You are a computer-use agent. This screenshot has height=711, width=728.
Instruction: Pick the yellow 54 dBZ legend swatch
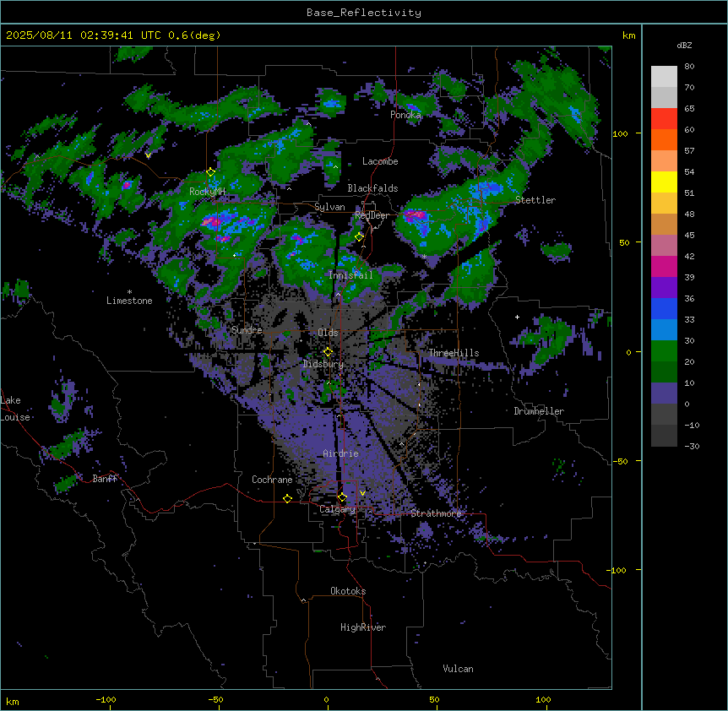[664, 182]
